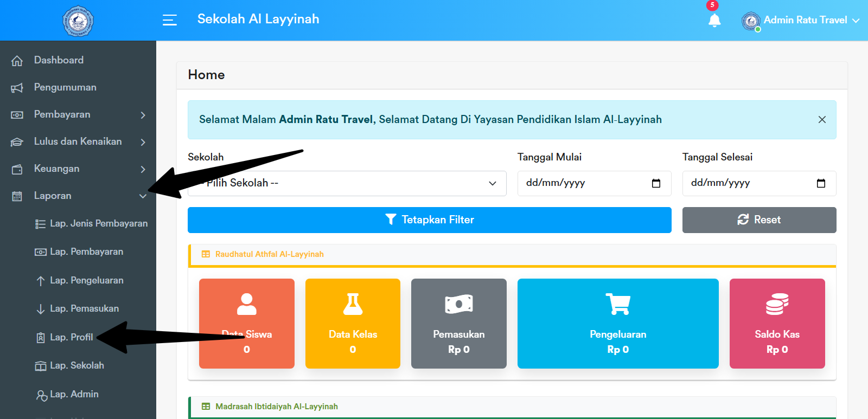868x419 pixels.
Task: Click the Admin Ratu Travel avatar
Action: 751,21
